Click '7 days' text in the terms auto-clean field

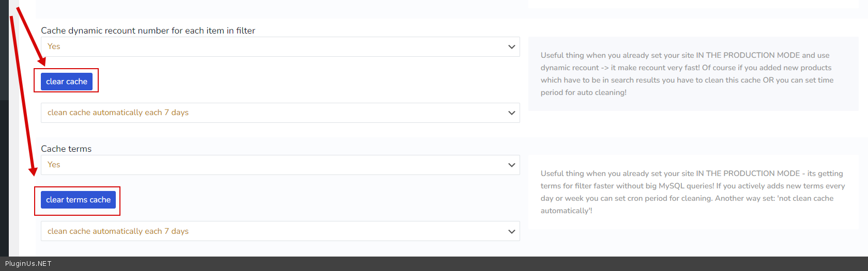[x=176, y=232]
